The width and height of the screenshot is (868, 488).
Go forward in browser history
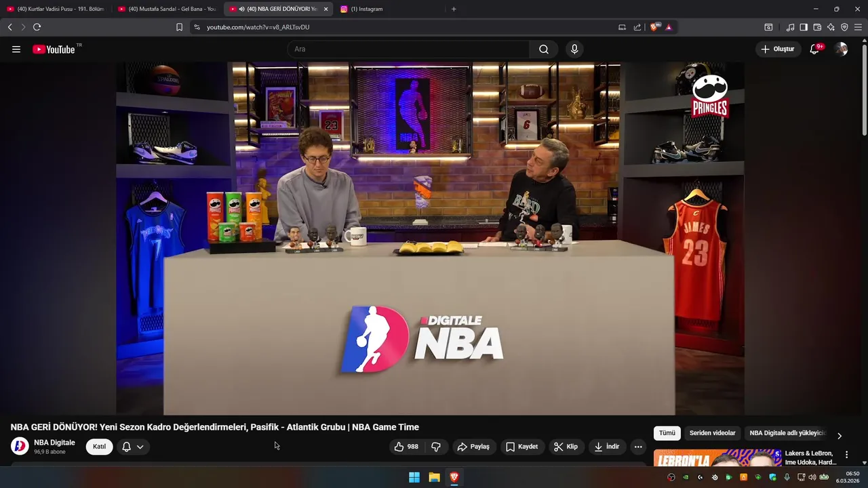(x=22, y=27)
